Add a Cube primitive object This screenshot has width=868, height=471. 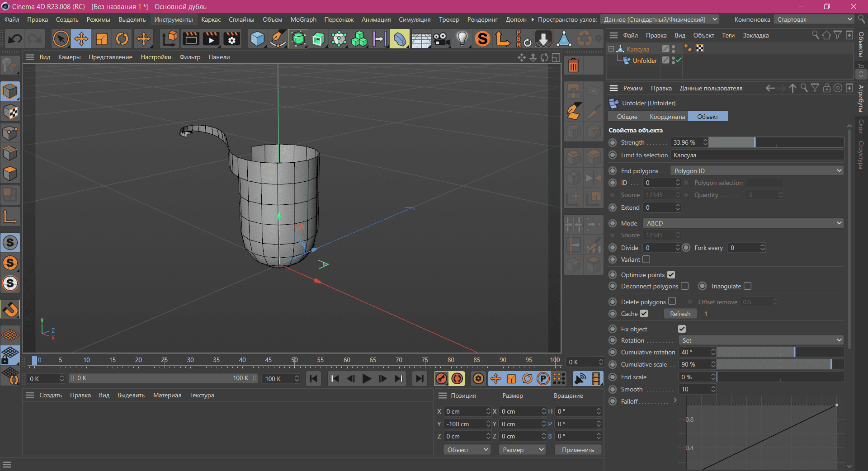coord(257,39)
